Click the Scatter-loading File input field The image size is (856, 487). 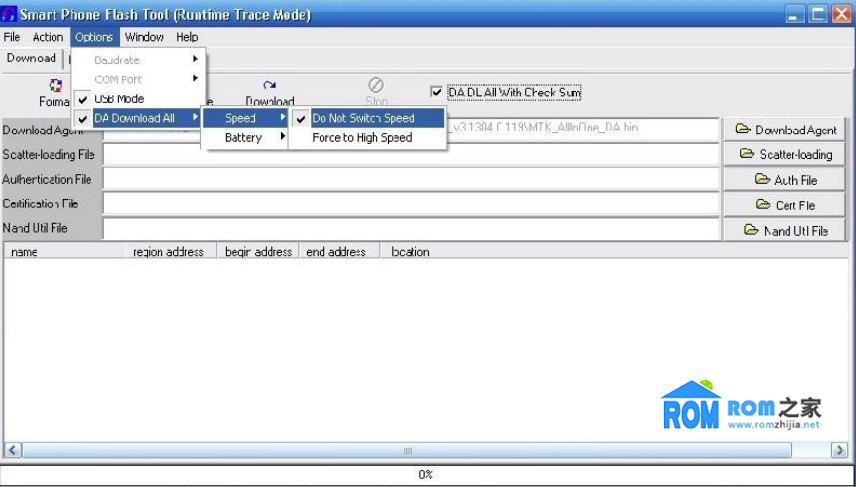(411, 155)
